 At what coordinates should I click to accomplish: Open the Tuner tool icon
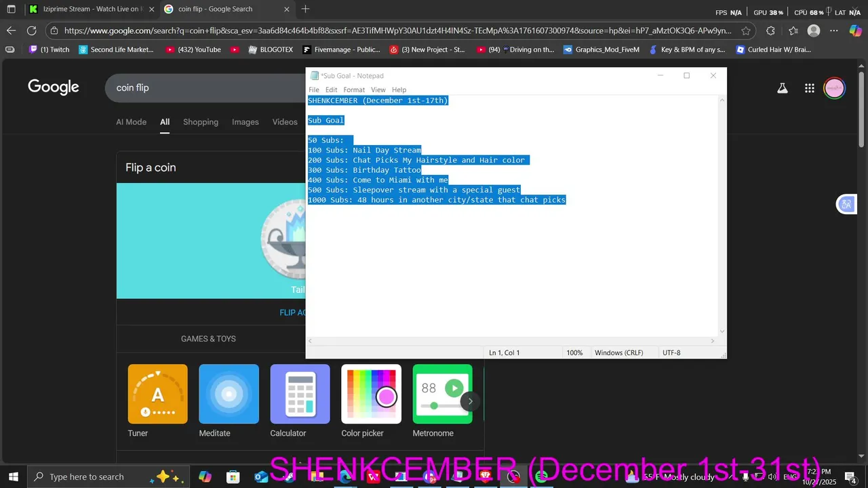tap(157, 394)
